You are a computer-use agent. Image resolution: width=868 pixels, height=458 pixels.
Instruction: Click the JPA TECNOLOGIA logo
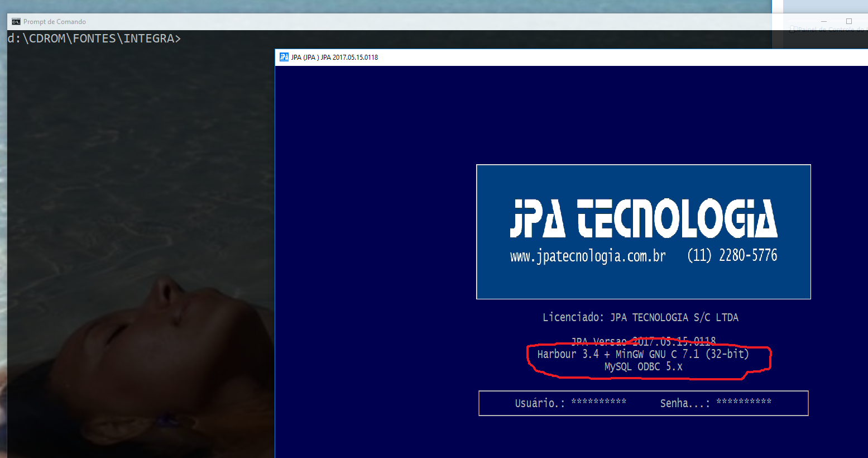pyautogui.click(x=644, y=218)
